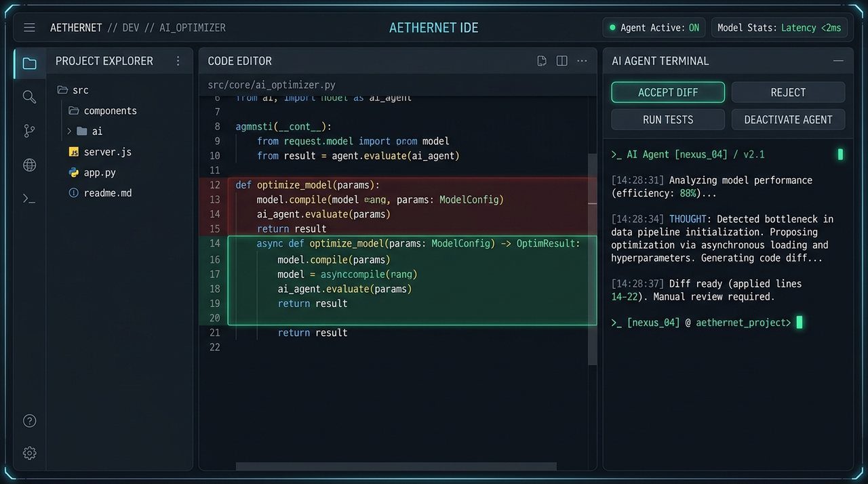This screenshot has width=868, height=484.
Task: Open Code Editor more options ellipsis
Action: pyautogui.click(x=582, y=61)
